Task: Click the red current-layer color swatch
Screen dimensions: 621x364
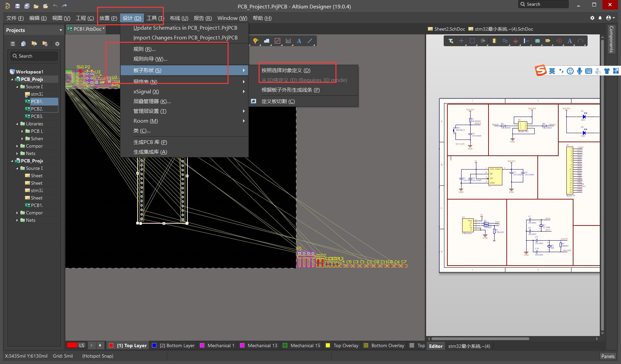Action: [72, 345]
